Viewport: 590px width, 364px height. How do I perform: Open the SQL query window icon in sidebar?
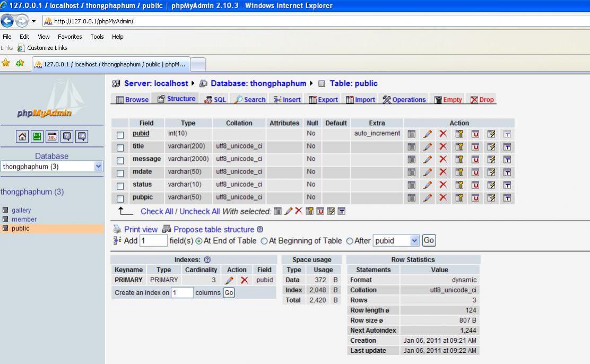pyautogui.click(x=53, y=137)
